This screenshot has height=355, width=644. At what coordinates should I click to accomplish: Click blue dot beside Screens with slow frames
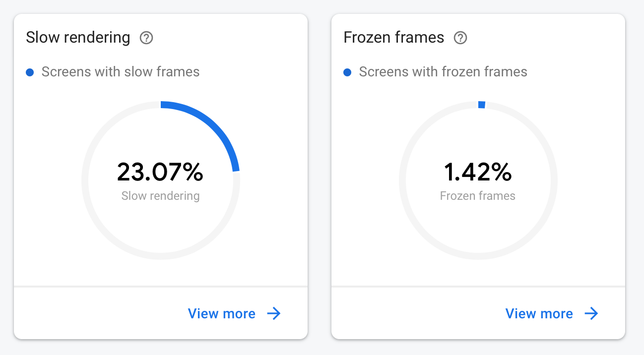click(x=30, y=72)
